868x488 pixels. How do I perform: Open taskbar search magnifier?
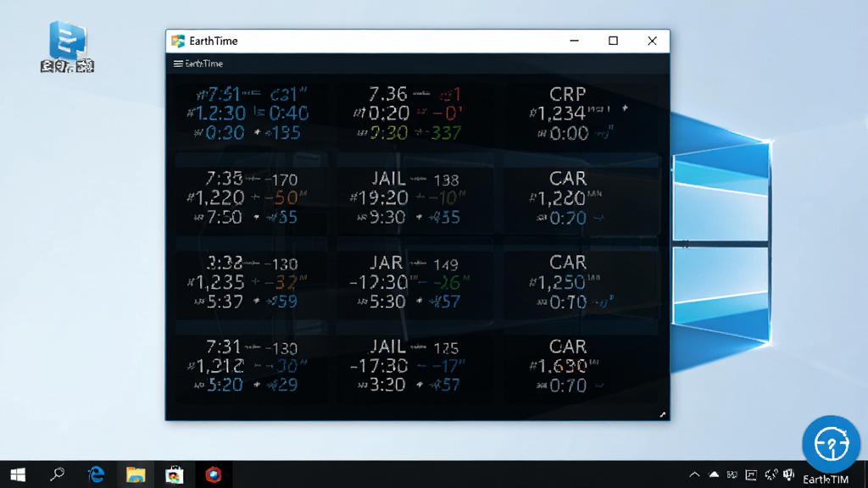coord(57,474)
